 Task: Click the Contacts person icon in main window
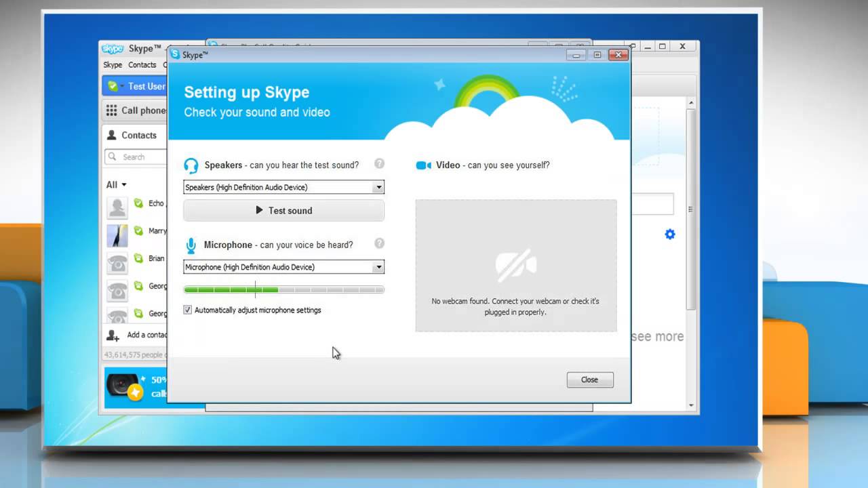[112, 136]
